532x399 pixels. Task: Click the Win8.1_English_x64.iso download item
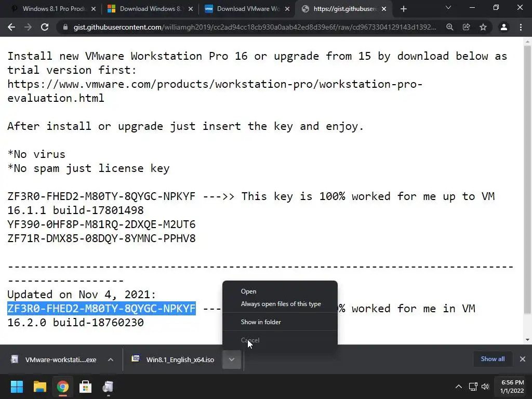point(174,360)
